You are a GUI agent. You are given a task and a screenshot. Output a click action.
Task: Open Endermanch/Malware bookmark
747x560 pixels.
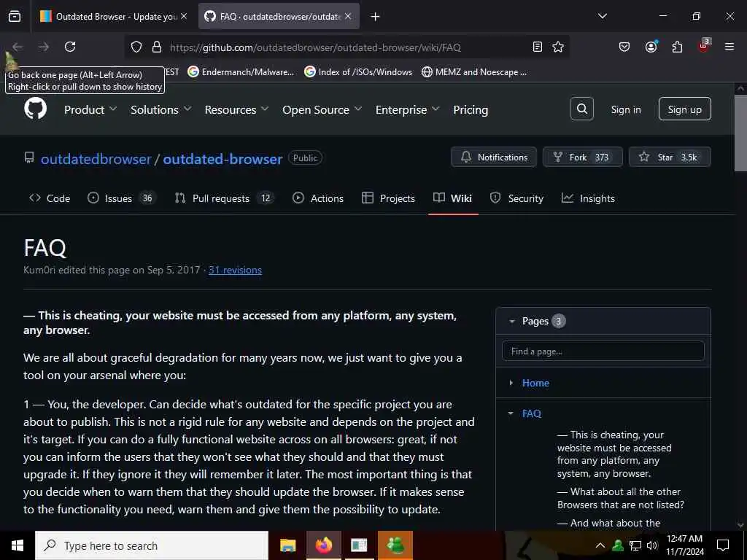click(241, 72)
